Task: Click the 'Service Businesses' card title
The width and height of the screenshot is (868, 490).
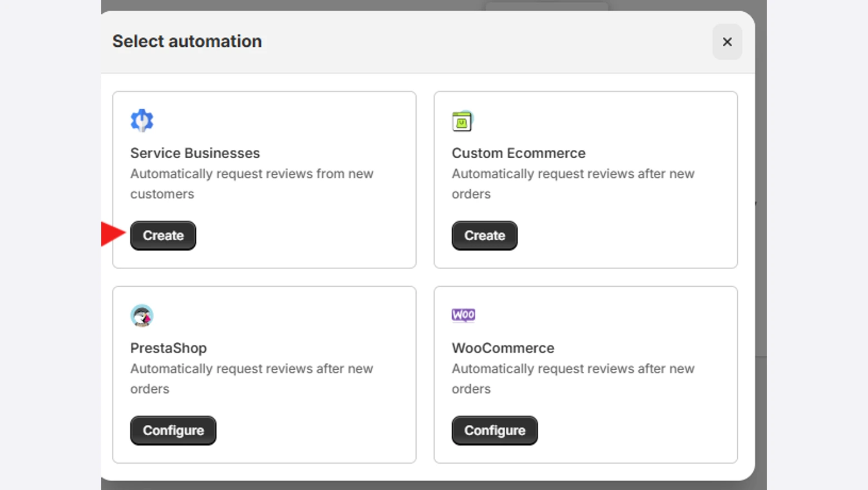Action: 195,153
